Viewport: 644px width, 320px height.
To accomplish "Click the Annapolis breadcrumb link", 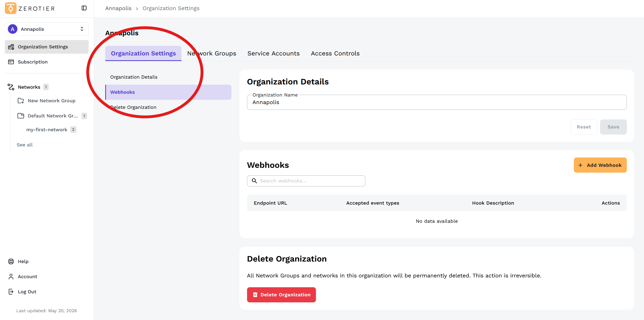I will point(118,8).
